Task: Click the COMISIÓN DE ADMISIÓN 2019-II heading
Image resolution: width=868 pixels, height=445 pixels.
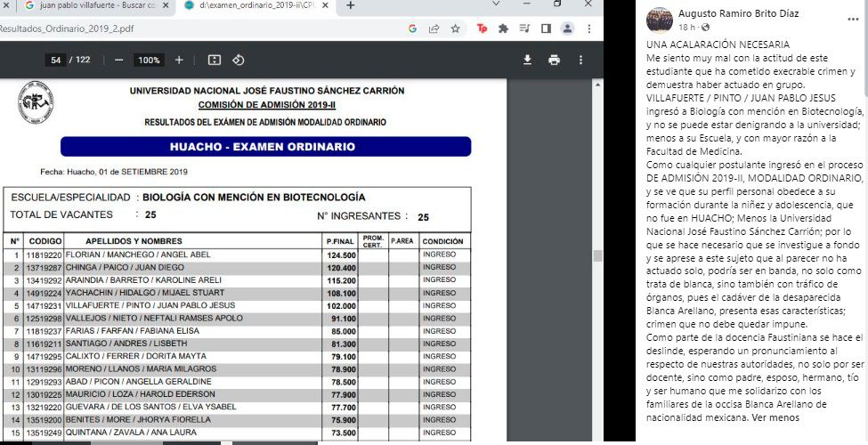Action: (267, 105)
